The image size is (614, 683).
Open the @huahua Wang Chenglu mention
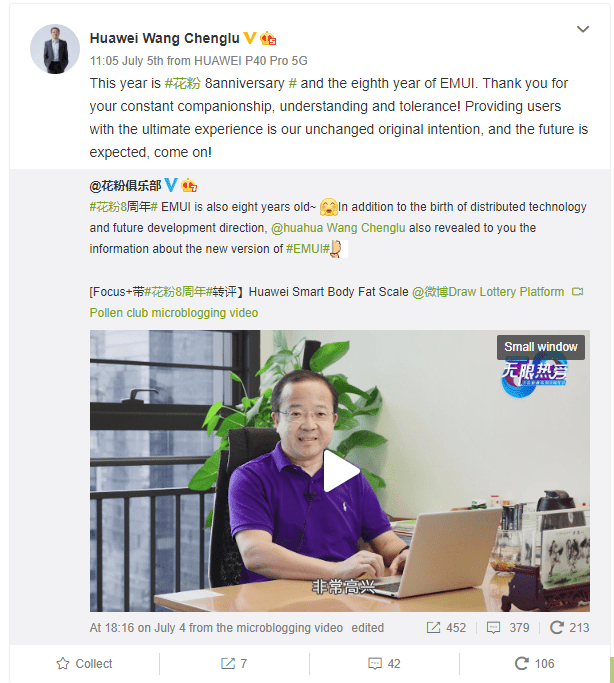[x=338, y=228]
